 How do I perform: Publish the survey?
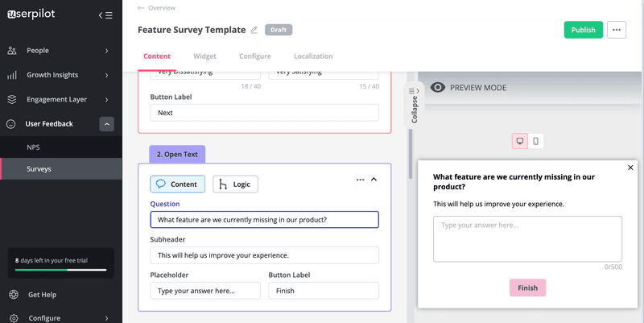(583, 30)
